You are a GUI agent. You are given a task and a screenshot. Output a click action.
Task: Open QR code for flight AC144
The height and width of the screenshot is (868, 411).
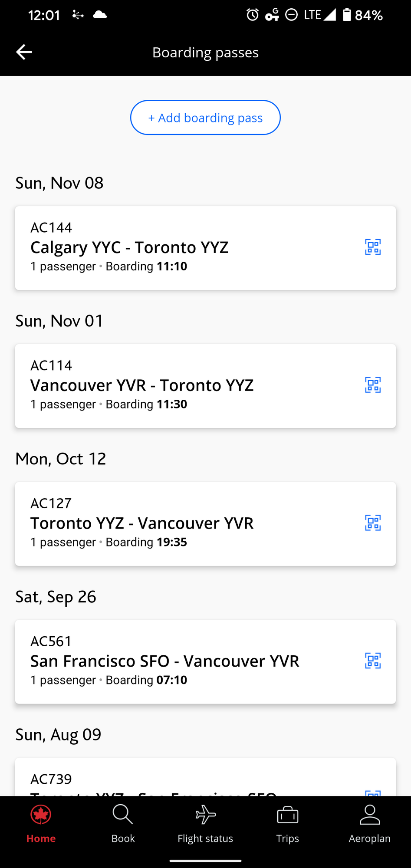[373, 247]
